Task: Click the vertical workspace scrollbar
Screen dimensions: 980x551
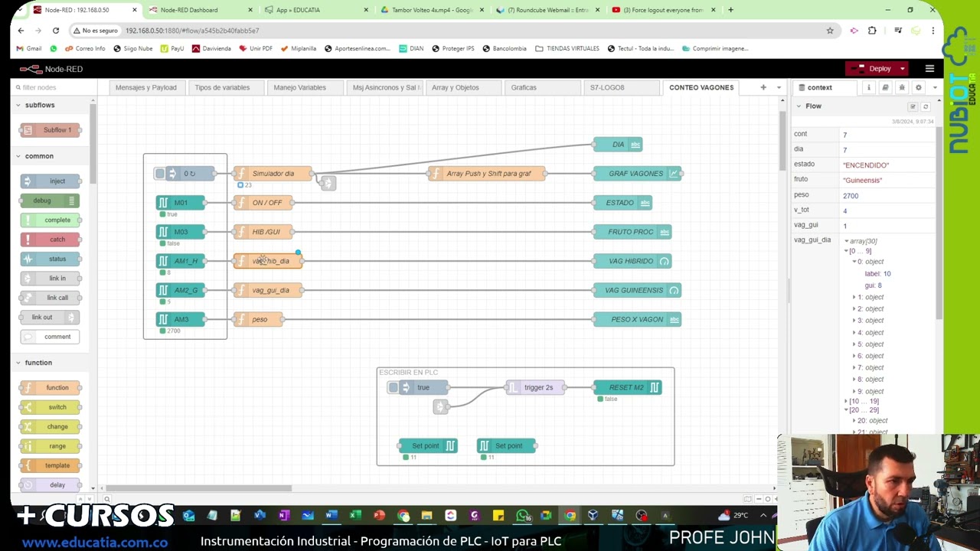Action: coord(782,142)
